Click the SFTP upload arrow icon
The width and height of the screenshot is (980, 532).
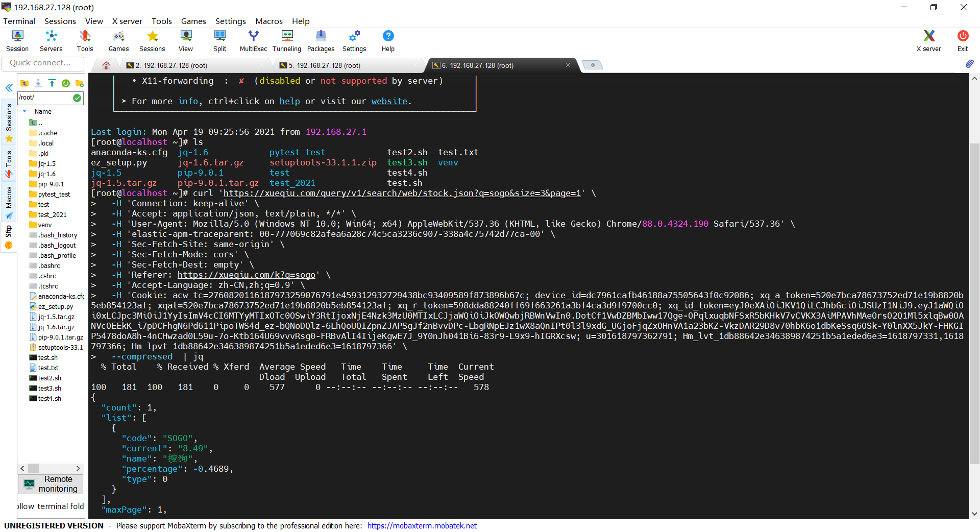tap(52, 83)
